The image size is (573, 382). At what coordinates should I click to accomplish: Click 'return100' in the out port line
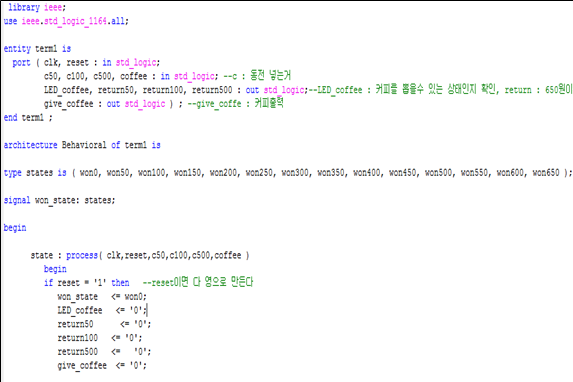point(162,90)
